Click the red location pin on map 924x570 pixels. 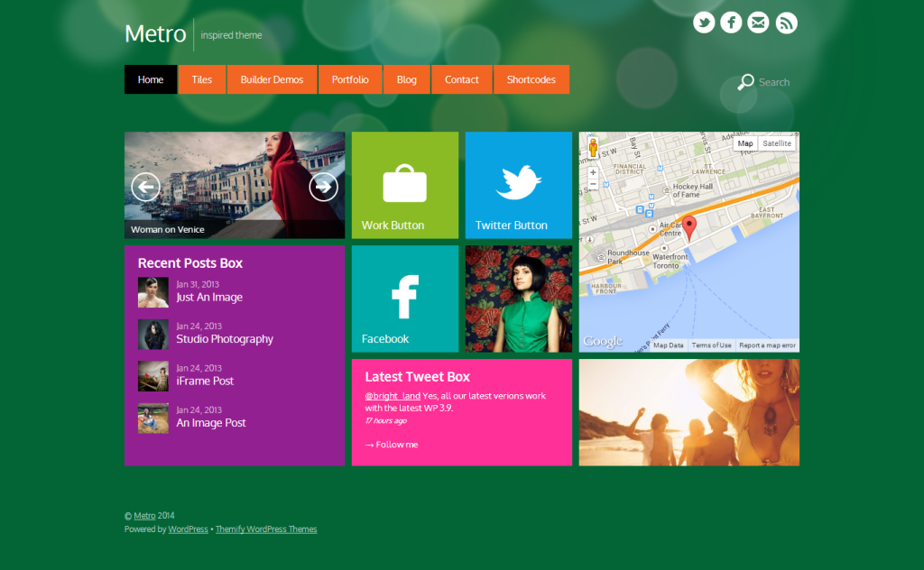689,228
